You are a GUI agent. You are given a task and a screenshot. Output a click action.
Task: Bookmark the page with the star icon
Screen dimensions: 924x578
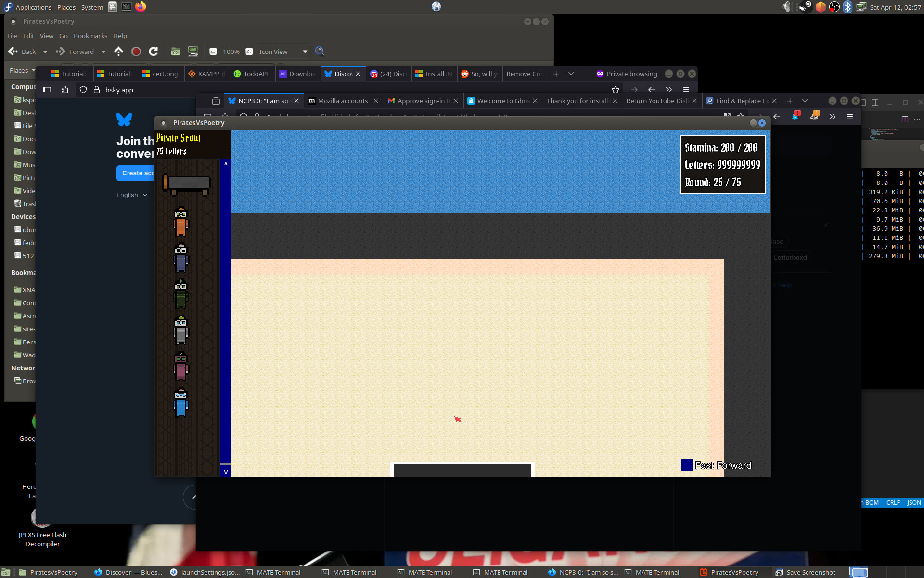pyautogui.click(x=615, y=90)
